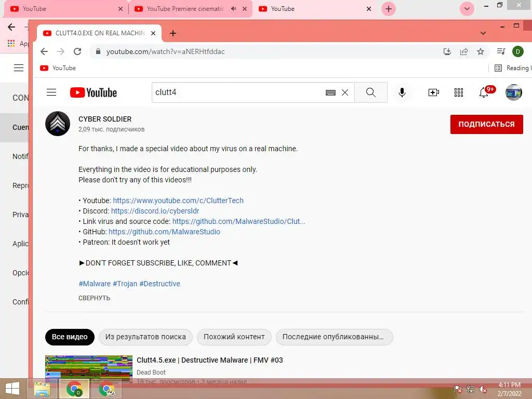Image resolution: width=532 pixels, height=399 pixels.
Task: Click the muted volume tray icon
Action: tap(483, 389)
